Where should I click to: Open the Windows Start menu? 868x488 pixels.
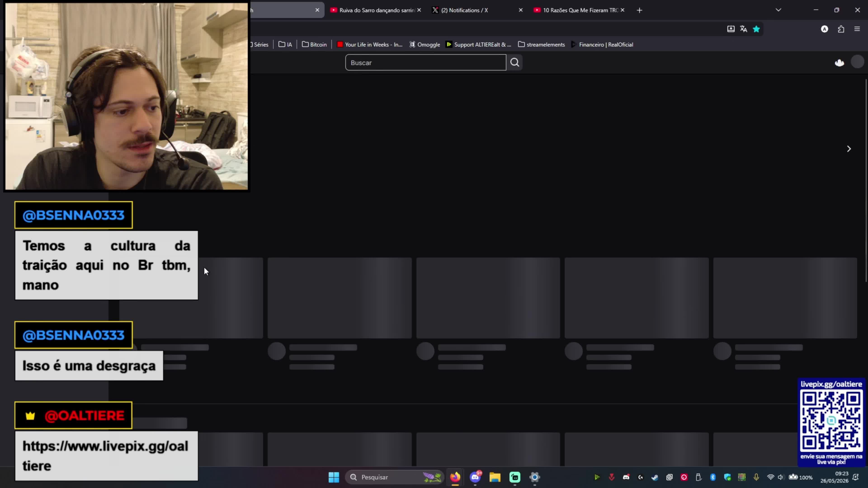[x=334, y=477]
